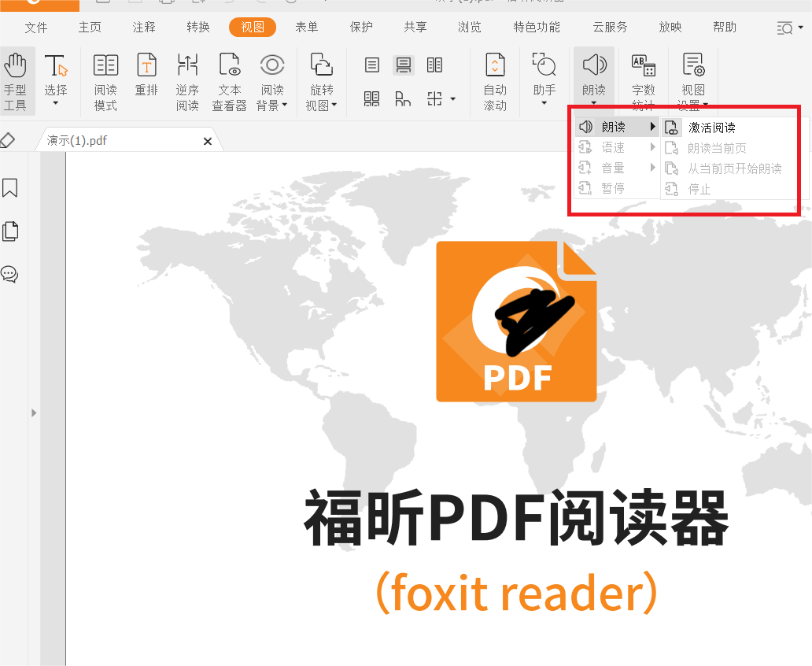
Task: Switch to the 共享 tab
Action: point(415,27)
